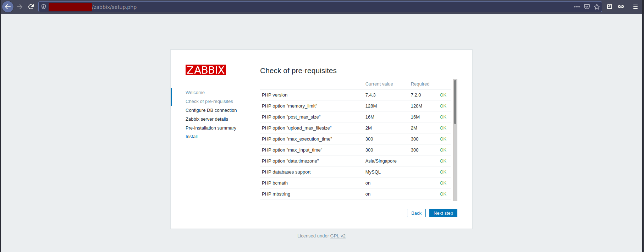
Task: Click the PHP bcmath row label
Action: [x=275, y=183]
